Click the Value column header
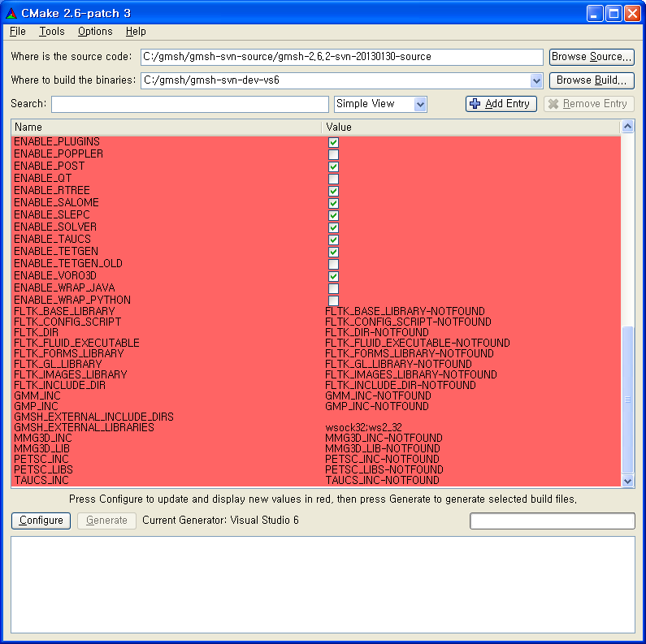This screenshot has height=644, width=646. point(470,128)
